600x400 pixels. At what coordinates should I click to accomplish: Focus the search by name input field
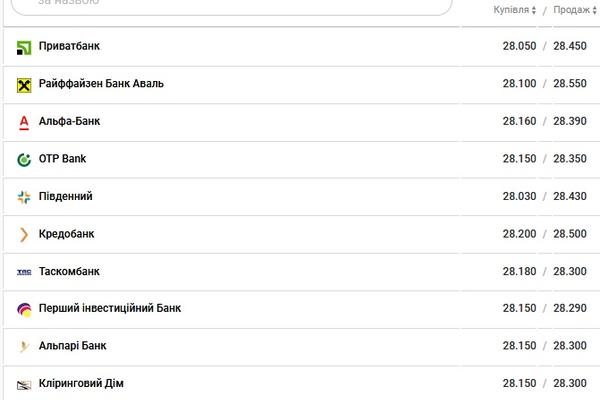[x=232, y=5]
